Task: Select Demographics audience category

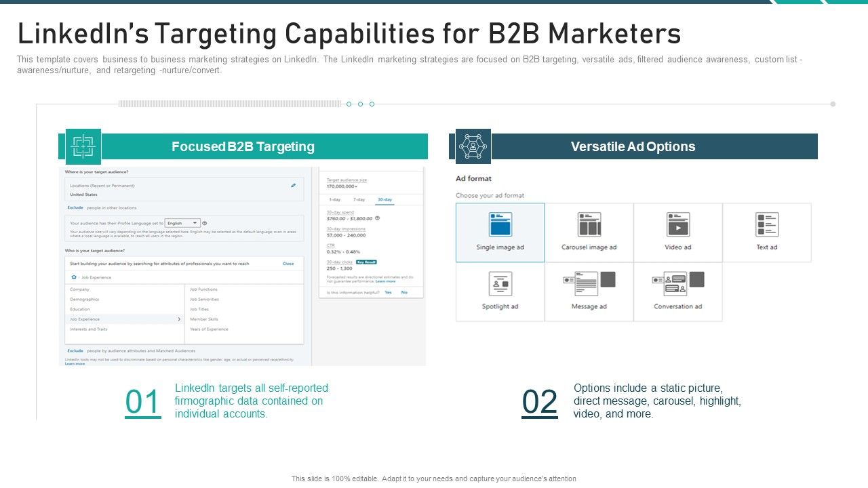Action: [x=85, y=299]
